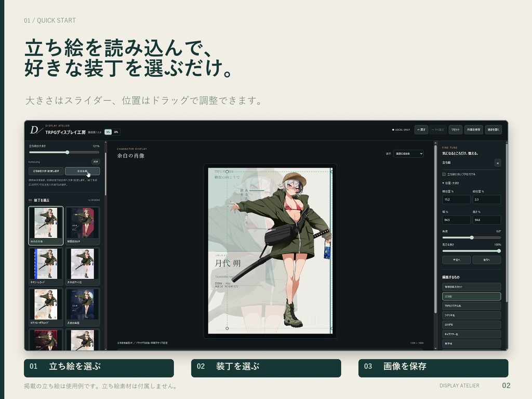The image size is (532, 399).
Task: Click the 月代 朔 name text on canvas
Action: (228, 263)
